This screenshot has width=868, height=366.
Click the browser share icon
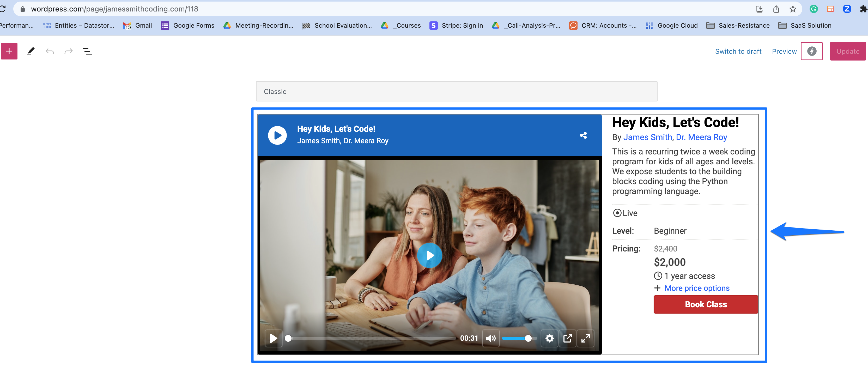pos(776,9)
